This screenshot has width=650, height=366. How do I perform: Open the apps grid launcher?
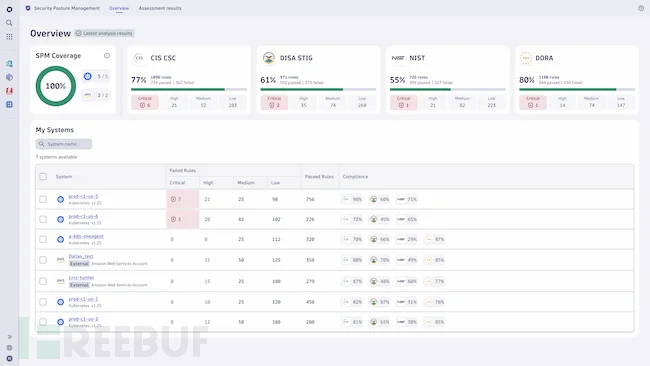[x=9, y=36]
